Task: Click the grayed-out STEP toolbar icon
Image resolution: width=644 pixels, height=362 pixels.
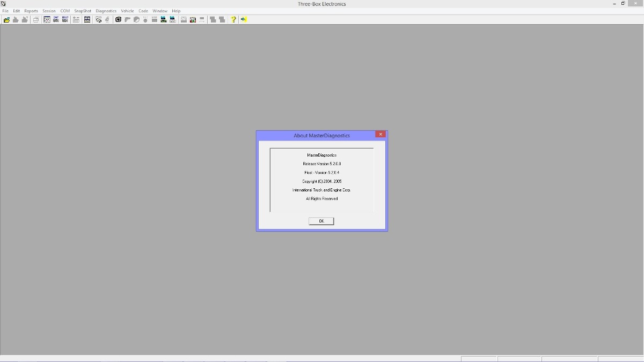Action: click(155, 19)
